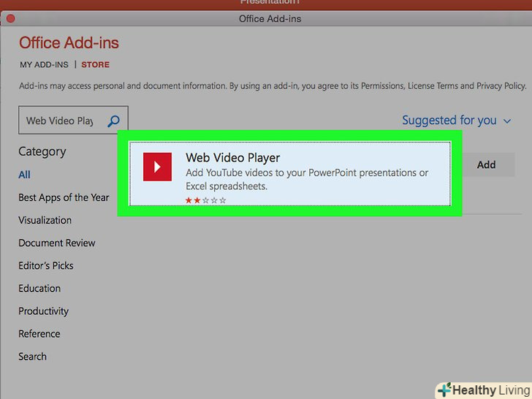Open the Web Video Player result title
532x399 pixels.
coord(232,158)
